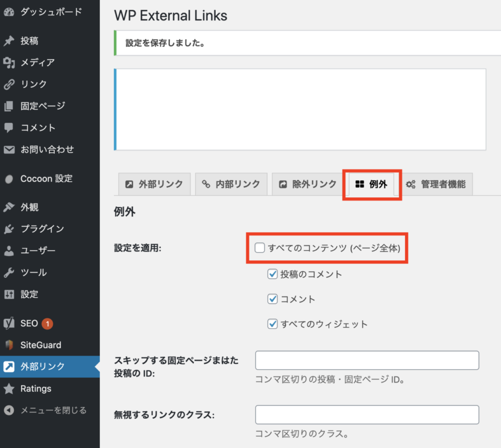Open the 投稿 menu

coord(50,41)
